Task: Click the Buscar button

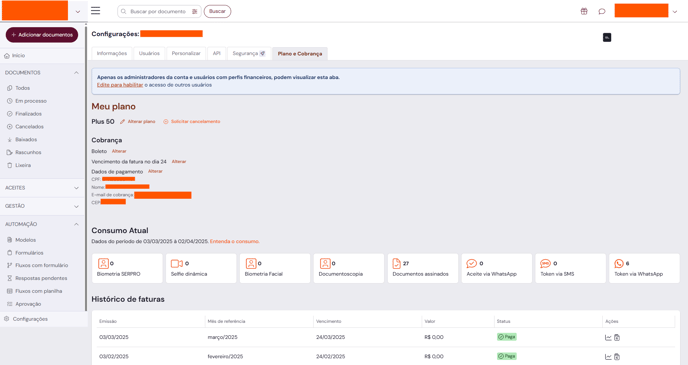Action: click(x=217, y=11)
